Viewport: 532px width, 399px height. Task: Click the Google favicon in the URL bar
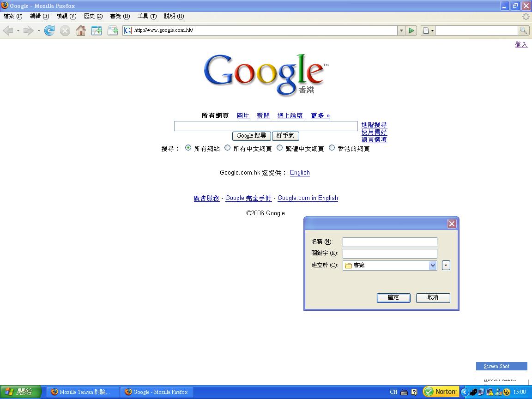[x=128, y=30]
